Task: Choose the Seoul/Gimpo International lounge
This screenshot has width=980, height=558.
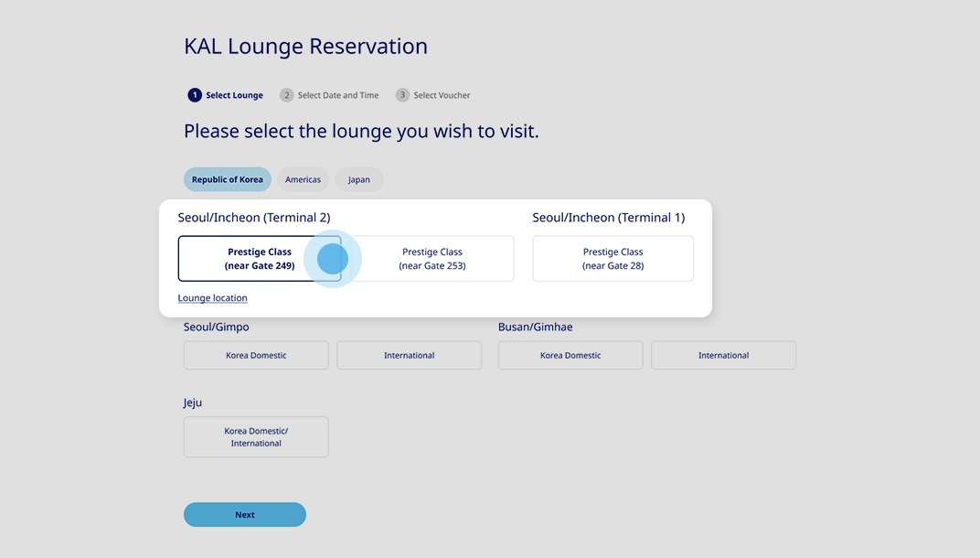Action: [409, 355]
